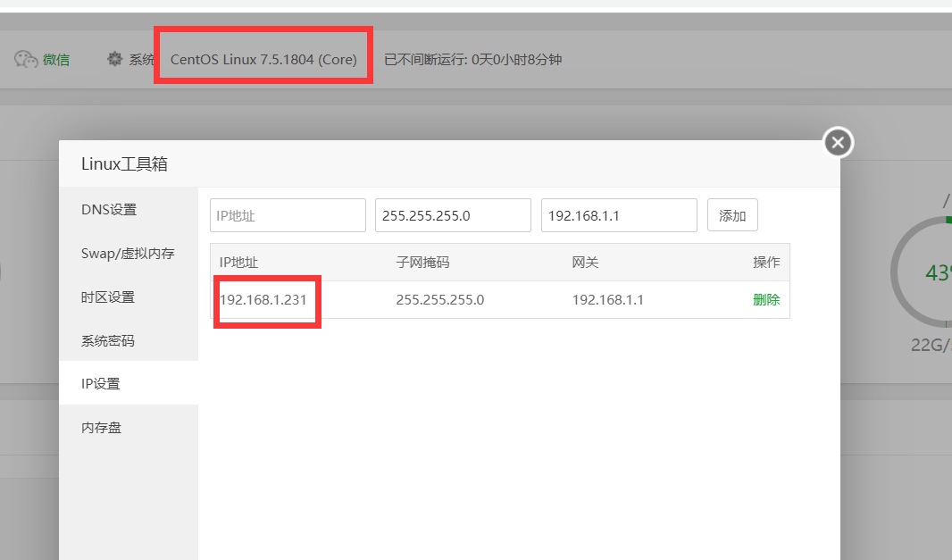Click the table row's 255.255.255.0 mask cell
The image size is (952, 560).
pyautogui.click(x=439, y=299)
